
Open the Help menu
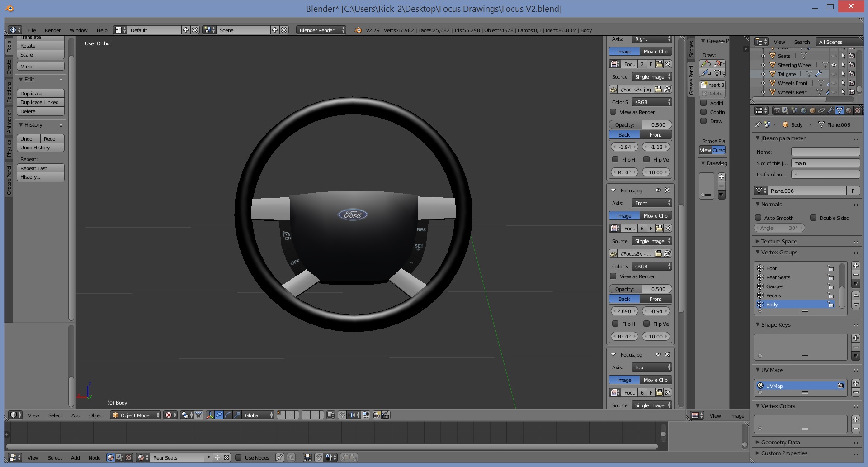[102, 30]
